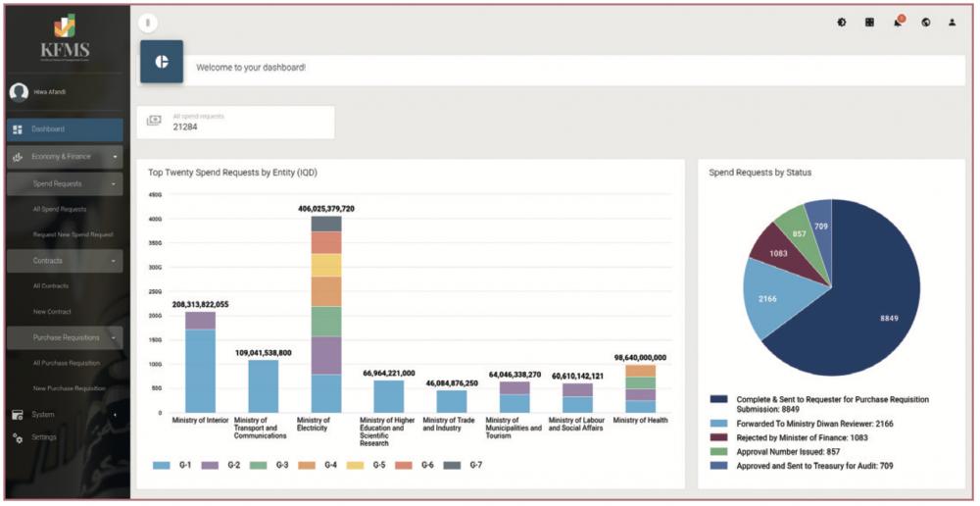Open the apps grid icon in header

[x=869, y=23]
